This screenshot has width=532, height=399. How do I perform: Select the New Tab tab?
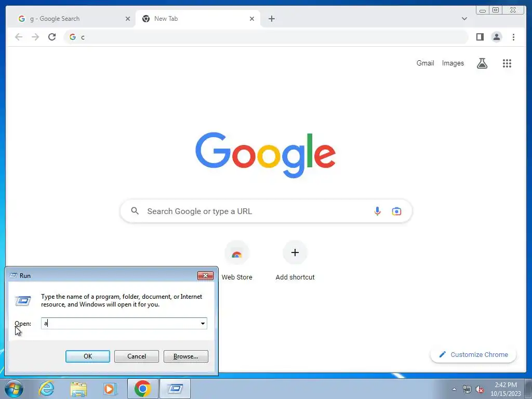point(198,19)
